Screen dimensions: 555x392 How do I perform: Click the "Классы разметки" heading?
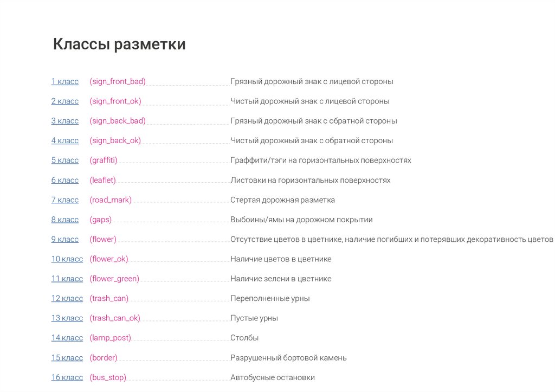[119, 44]
